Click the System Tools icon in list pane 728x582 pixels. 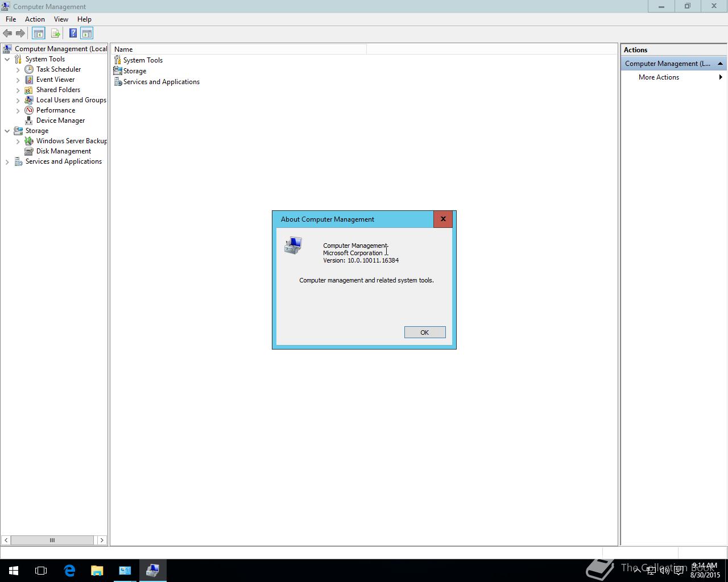118,60
